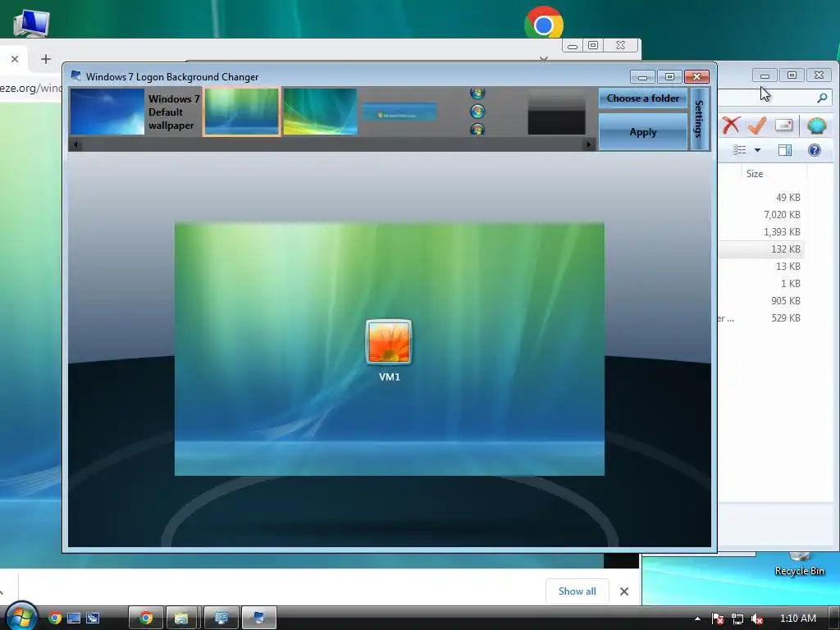Switch to Chrome taskbar button
The height and width of the screenshot is (630, 840).
146,619
